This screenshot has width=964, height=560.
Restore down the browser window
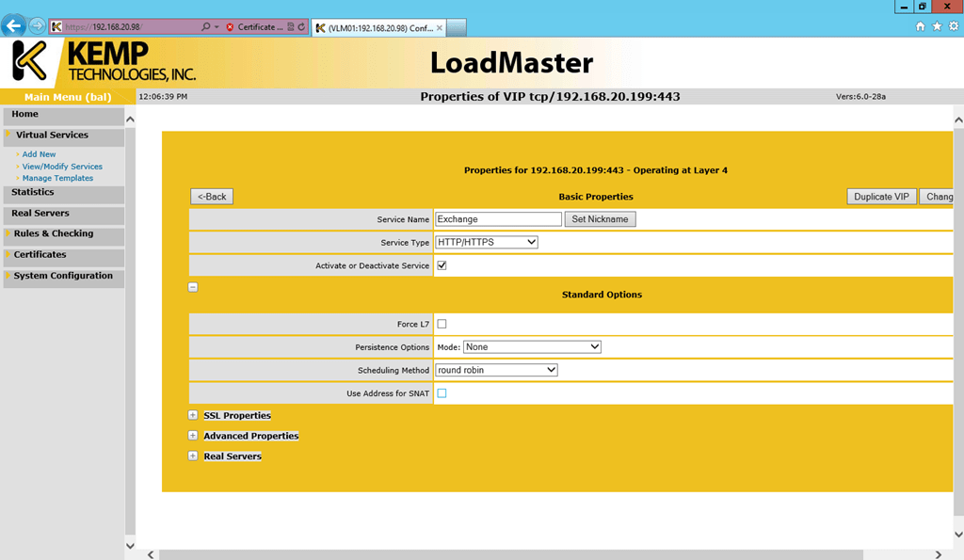point(923,7)
